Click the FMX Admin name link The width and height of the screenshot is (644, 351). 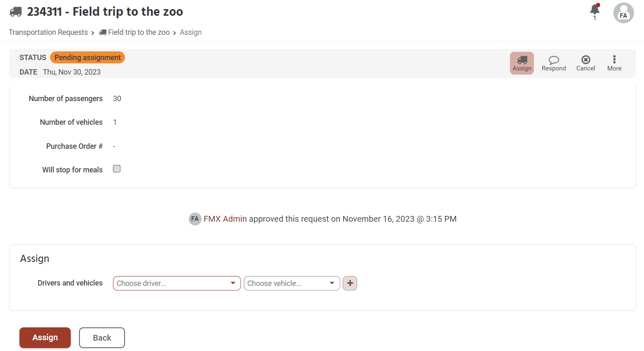[x=225, y=219]
